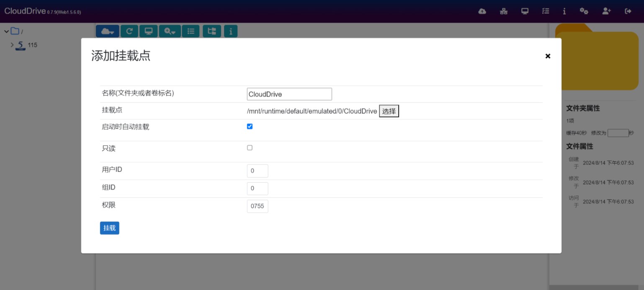Open the network topology icon in header

[504, 11]
